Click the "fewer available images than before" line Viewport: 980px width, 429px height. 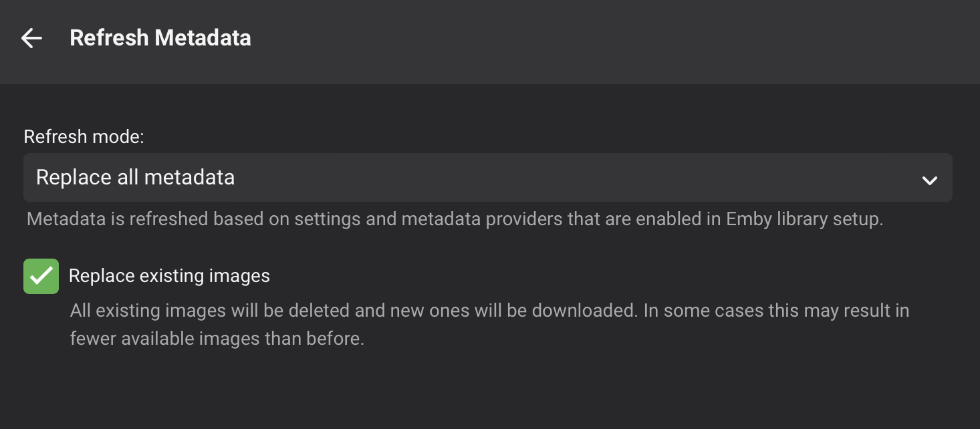click(x=217, y=339)
